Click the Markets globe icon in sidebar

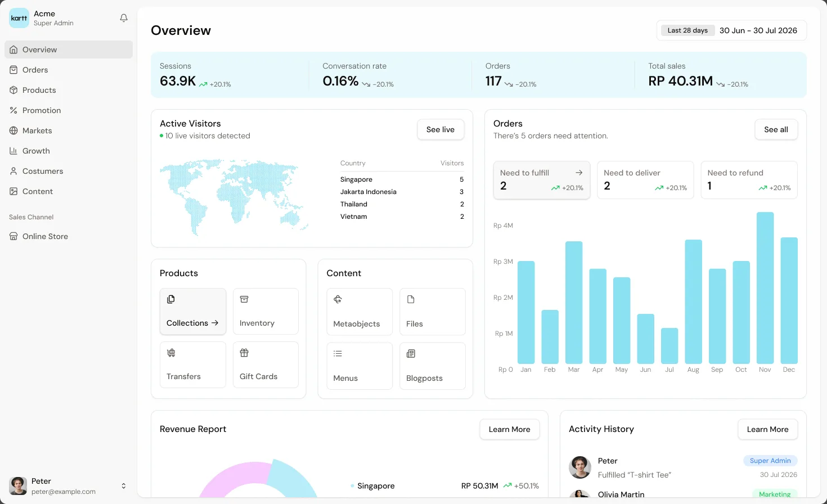[14, 130]
